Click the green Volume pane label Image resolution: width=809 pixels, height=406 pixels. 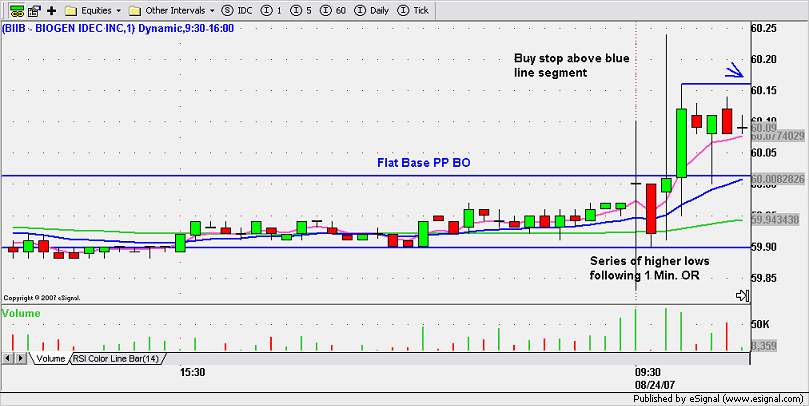(x=21, y=313)
